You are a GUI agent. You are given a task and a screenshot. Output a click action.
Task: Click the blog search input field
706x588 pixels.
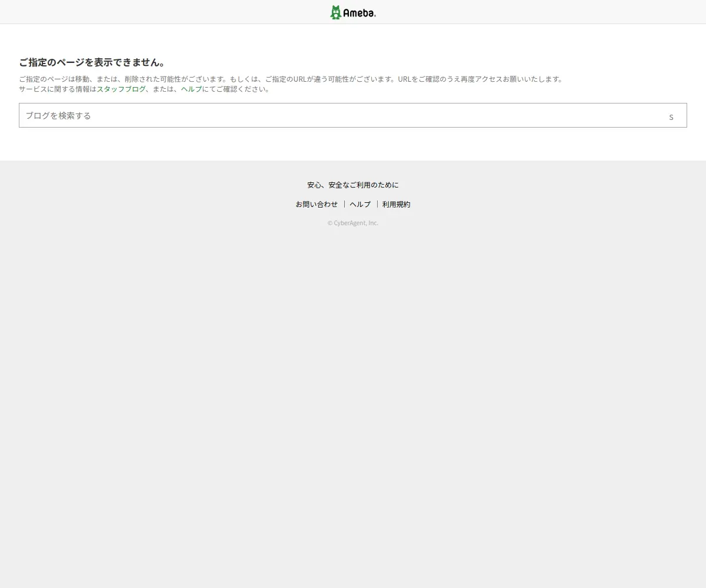point(353,115)
